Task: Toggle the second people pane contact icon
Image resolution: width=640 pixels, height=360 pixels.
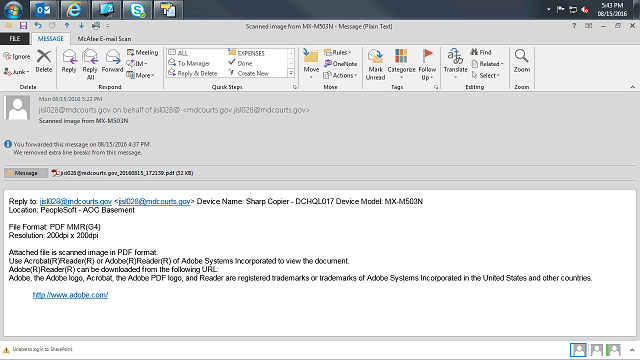Action: (x=596, y=350)
